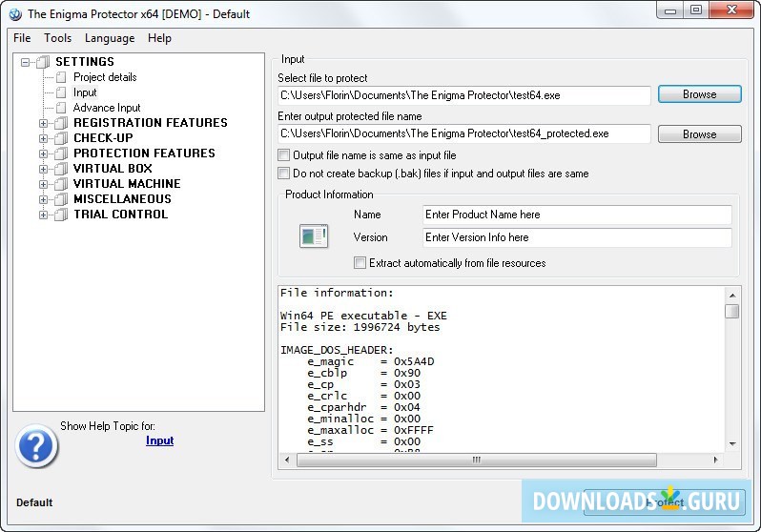761x532 pixels.
Task: Click the 'e_maxalloc = 0xFFFF' line
Action: (x=370, y=430)
